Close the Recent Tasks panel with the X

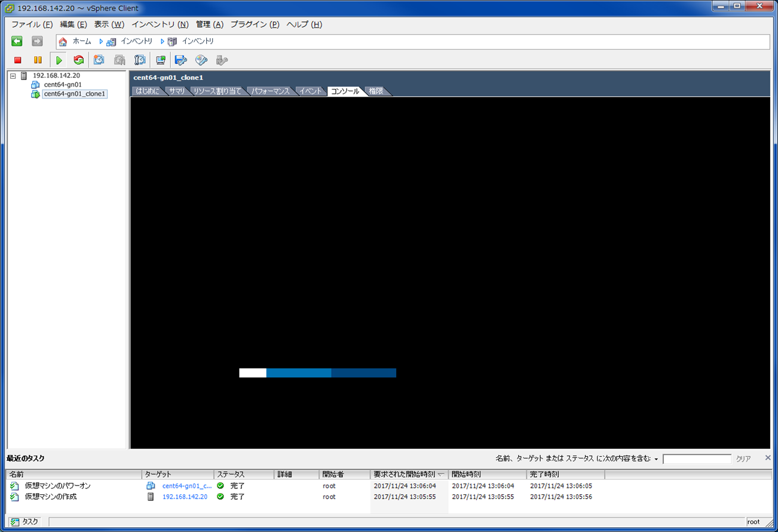[x=768, y=458]
